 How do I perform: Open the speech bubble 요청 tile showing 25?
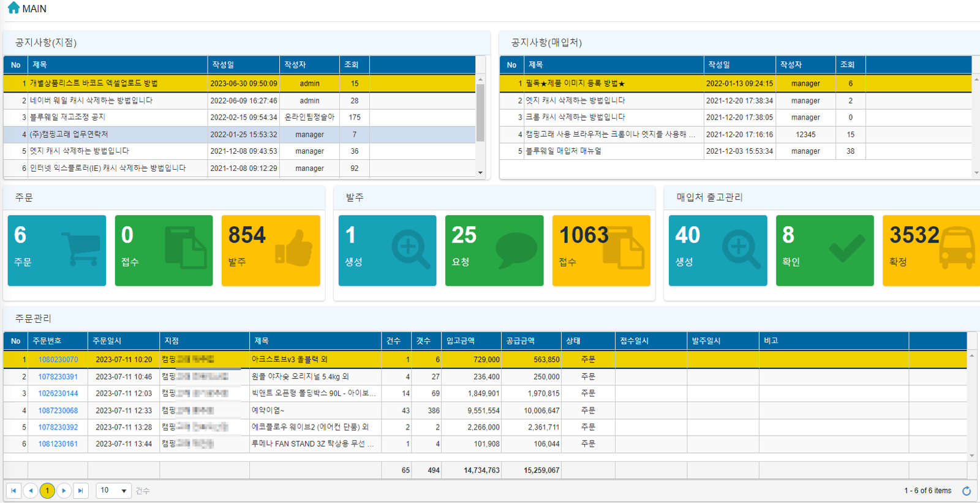[x=494, y=250]
